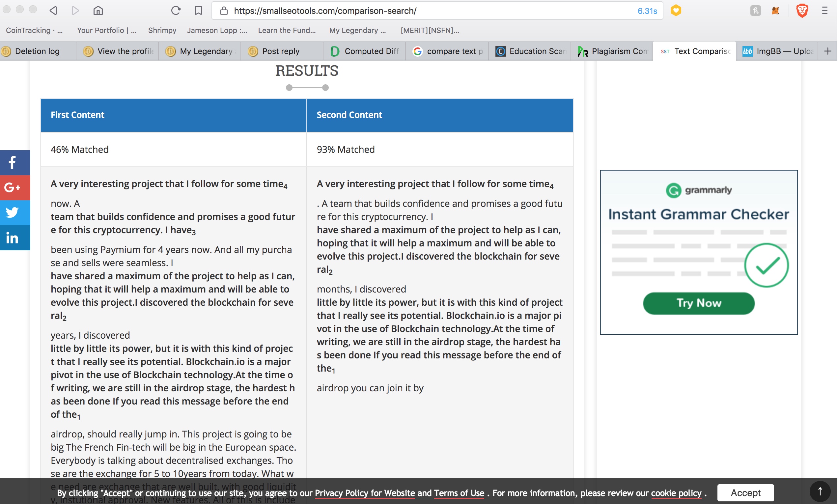
Task: Open the Shrimpy bookmark
Action: pos(162,30)
